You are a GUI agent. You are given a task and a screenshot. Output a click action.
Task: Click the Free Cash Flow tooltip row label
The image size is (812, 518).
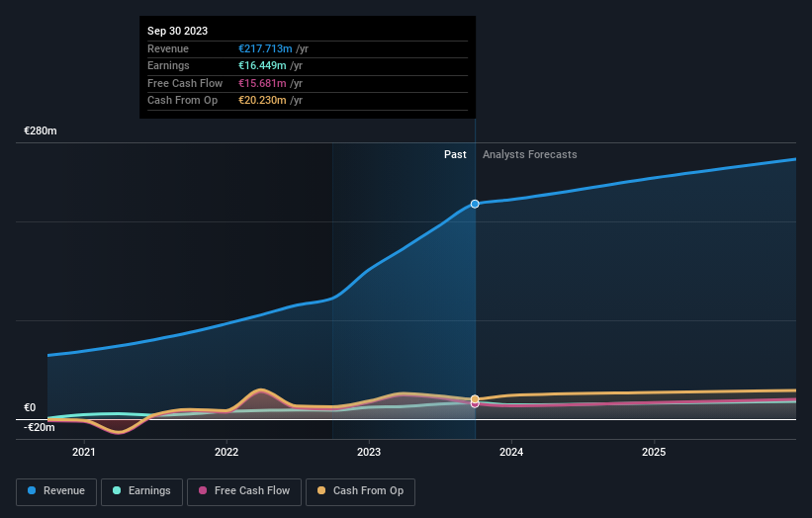click(x=185, y=83)
